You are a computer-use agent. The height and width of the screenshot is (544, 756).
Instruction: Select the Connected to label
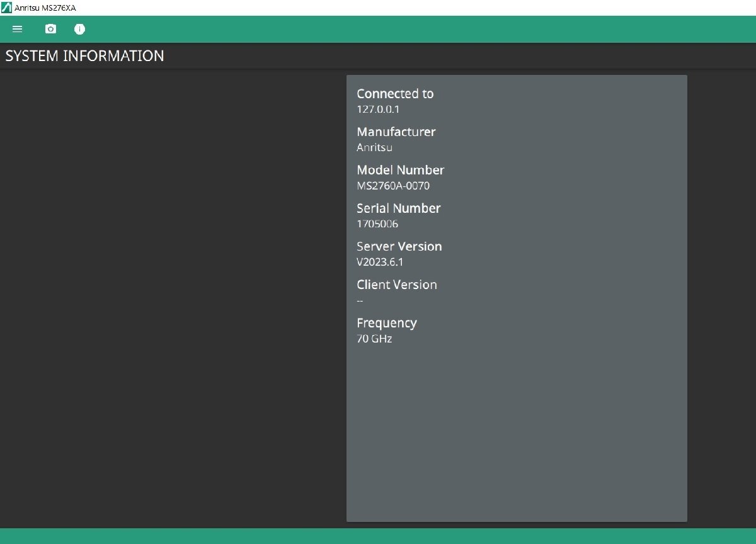point(395,94)
